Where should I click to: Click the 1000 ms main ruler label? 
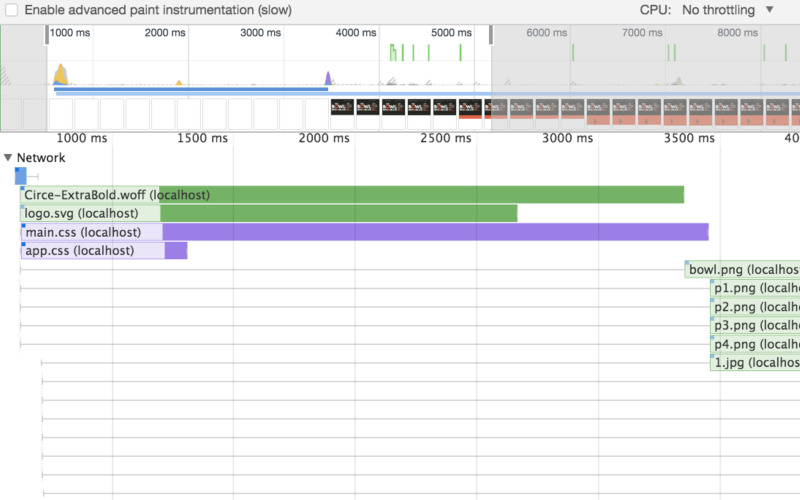coord(82,138)
